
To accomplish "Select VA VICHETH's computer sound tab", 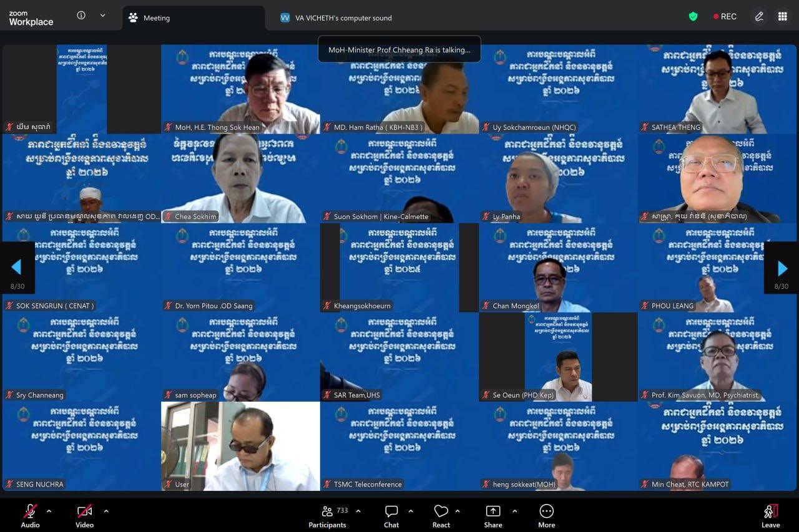I will click(x=336, y=18).
